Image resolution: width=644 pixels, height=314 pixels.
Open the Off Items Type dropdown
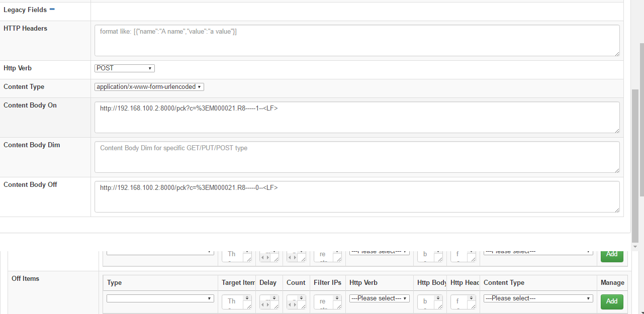pos(160,298)
